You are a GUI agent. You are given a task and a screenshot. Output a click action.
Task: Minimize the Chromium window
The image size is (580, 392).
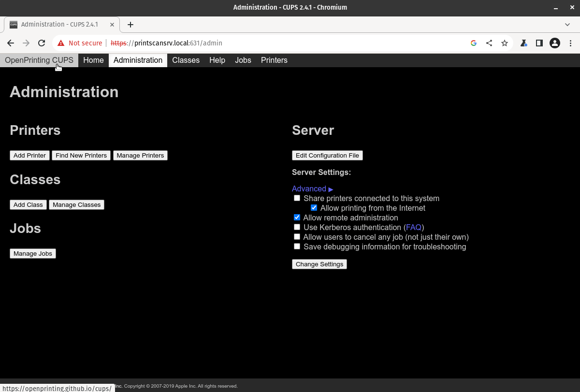pos(556,7)
